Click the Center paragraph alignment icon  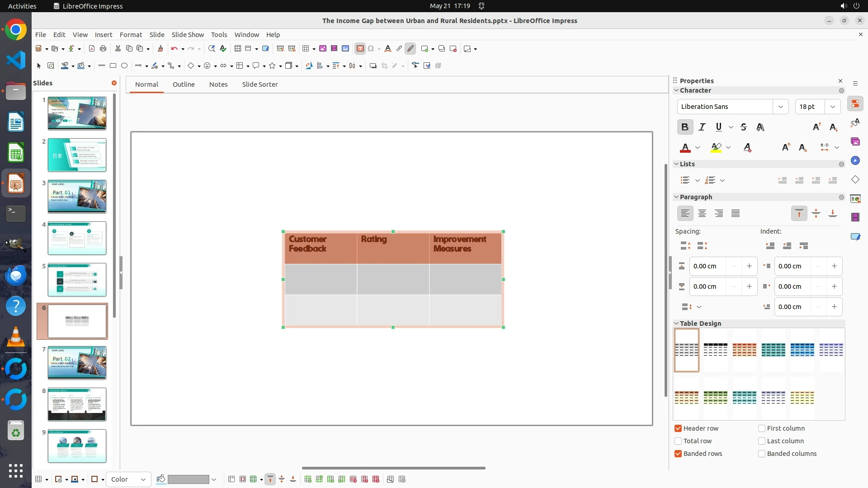point(702,213)
